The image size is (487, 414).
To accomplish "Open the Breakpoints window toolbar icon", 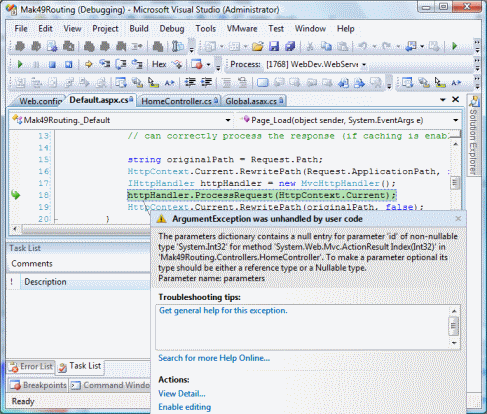I will tap(197, 64).
